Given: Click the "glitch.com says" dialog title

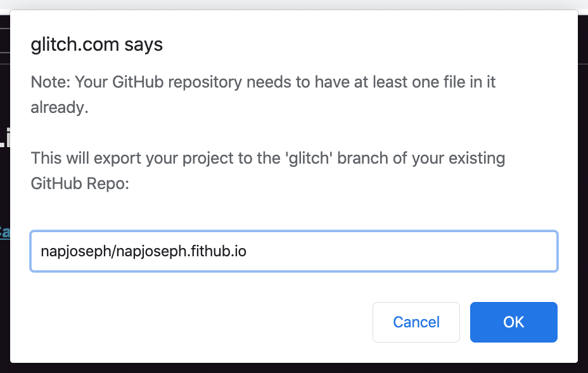Looking at the screenshot, I should [97, 44].
